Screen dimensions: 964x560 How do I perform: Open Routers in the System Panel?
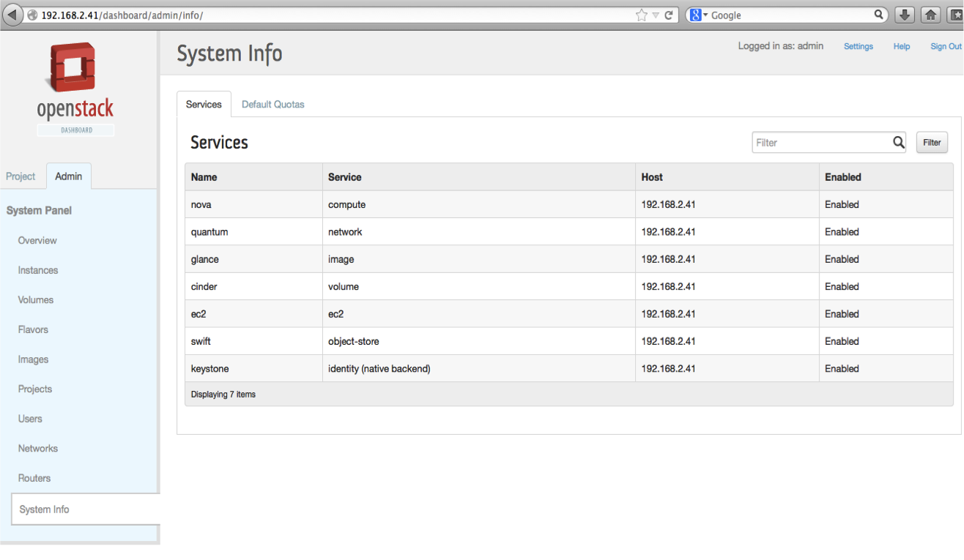coord(34,478)
